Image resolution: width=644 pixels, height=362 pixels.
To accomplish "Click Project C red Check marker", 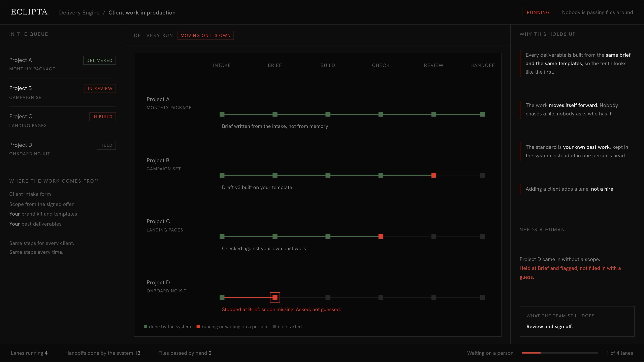I will (x=381, y=236).
